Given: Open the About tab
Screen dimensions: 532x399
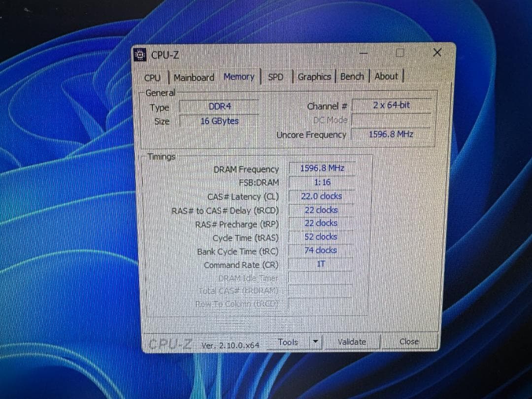Looking at the screenshot, I should click(x=387, y=76).
